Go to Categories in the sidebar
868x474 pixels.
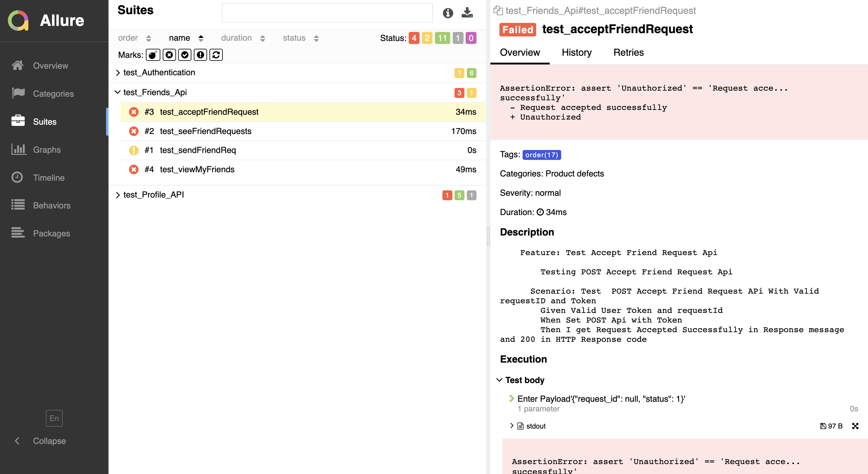53,94
